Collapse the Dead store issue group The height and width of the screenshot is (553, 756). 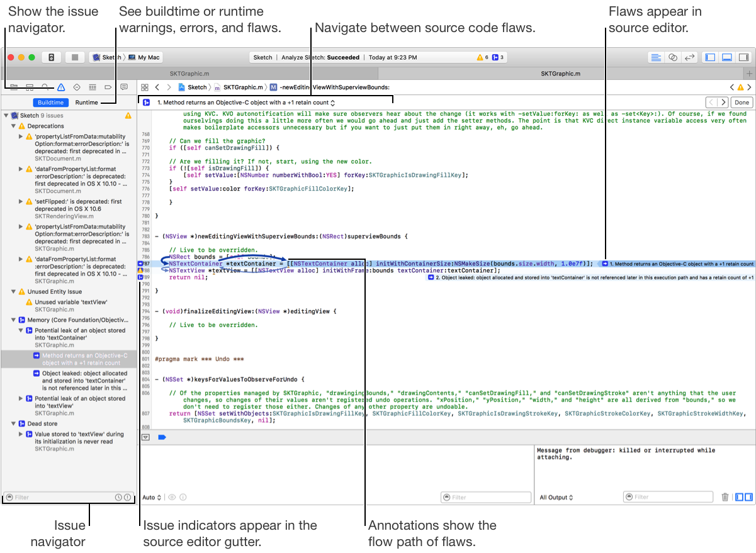click(x=14, y=424)
